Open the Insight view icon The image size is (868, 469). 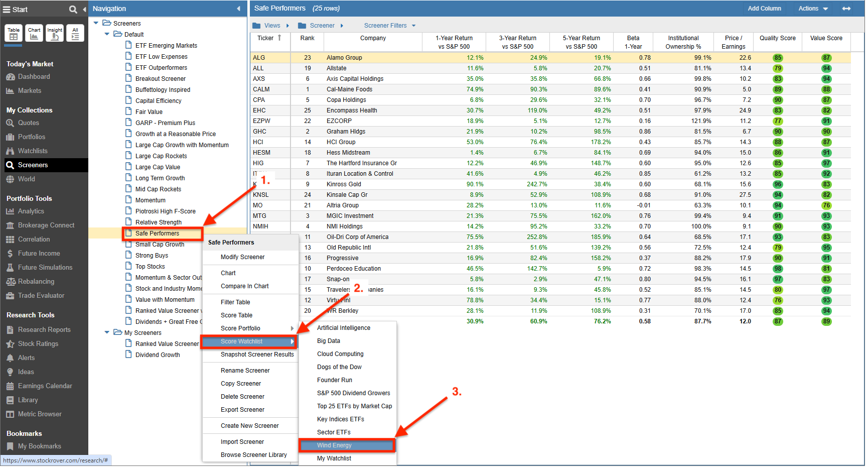(55, 33)
